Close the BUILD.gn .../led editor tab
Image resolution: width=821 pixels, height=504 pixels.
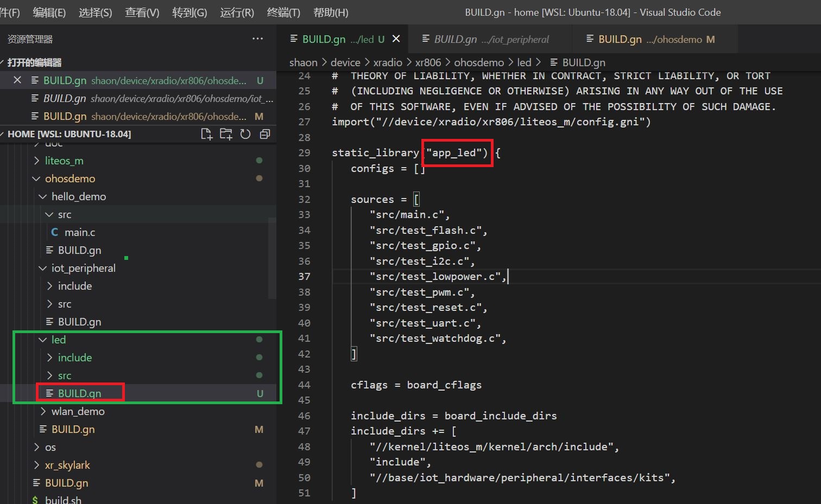tap(396, 39)
